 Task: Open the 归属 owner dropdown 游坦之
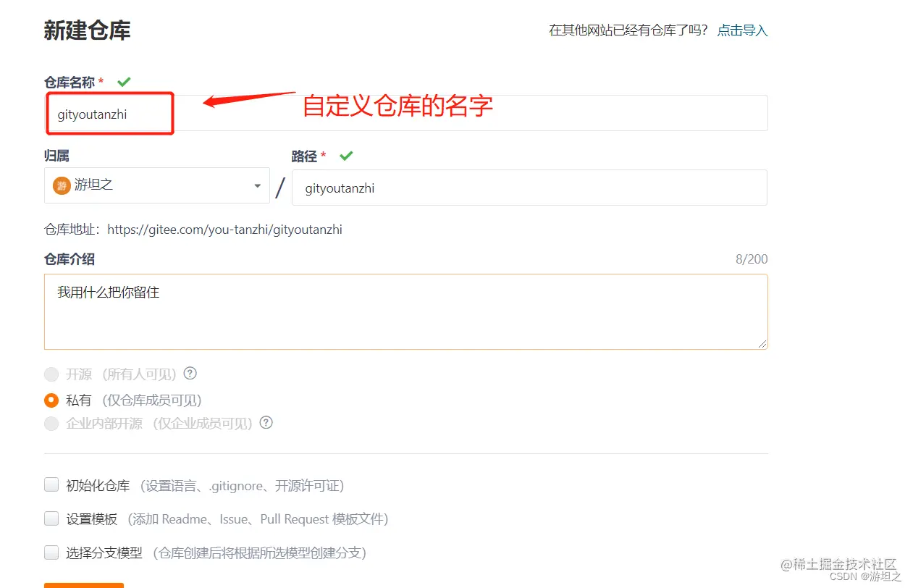pyautogui.click(x=157, y=185)
